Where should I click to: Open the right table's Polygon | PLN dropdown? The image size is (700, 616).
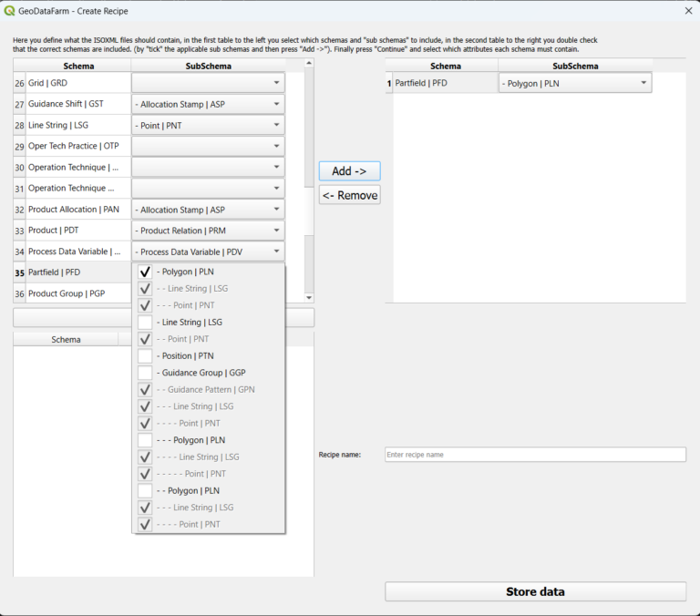click(575, 84)
